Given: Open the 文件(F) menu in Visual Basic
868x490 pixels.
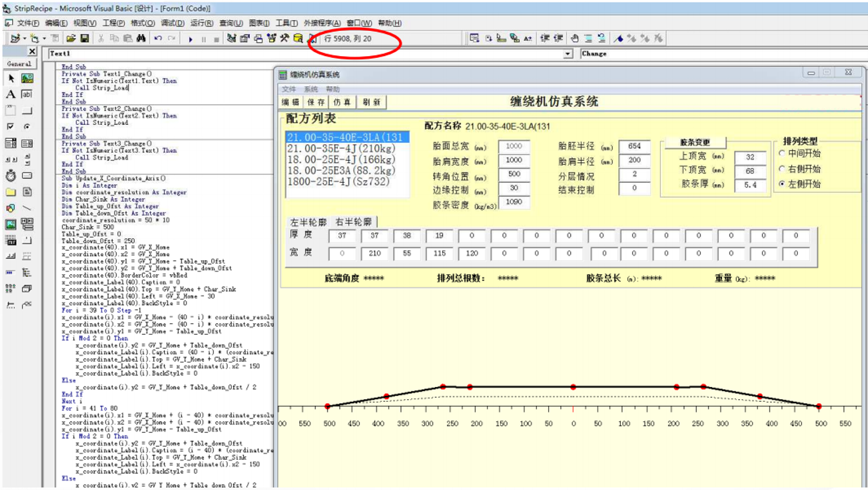Looking at the screenshot, I should click(x=28, y=23).
